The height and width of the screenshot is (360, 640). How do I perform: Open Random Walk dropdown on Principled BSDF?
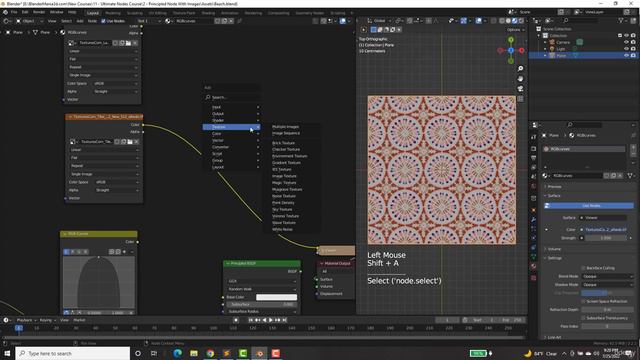tap(262, 289)
